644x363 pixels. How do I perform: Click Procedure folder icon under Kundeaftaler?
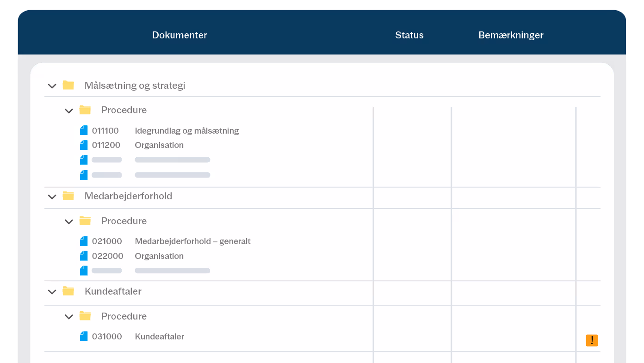(85, 316)
